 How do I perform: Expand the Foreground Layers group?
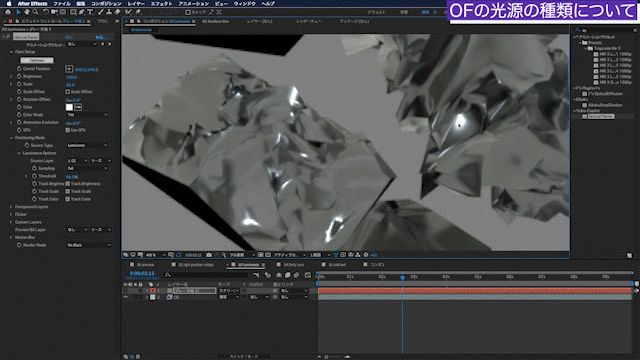click(11, 207)
